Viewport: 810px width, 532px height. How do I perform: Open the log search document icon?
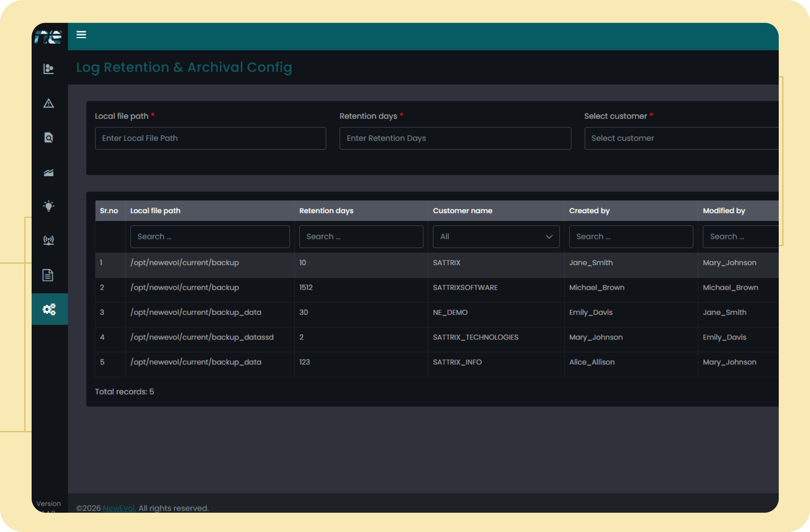click(49, 138)
